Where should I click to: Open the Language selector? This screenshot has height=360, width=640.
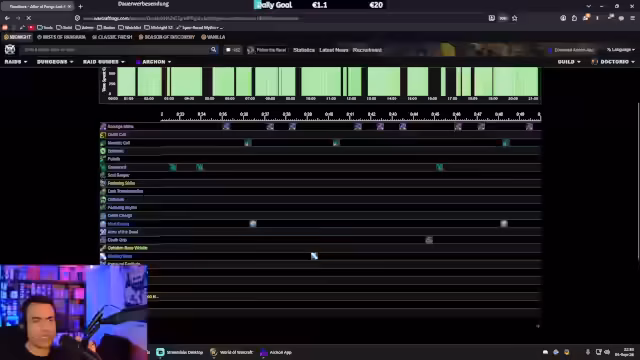pos(620,50)
